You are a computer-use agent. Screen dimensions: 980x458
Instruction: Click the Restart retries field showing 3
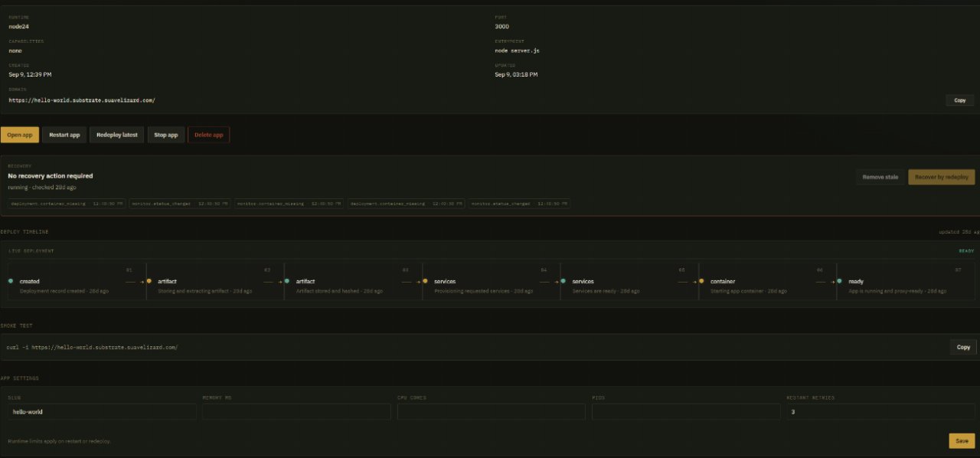tap(881, 411)
